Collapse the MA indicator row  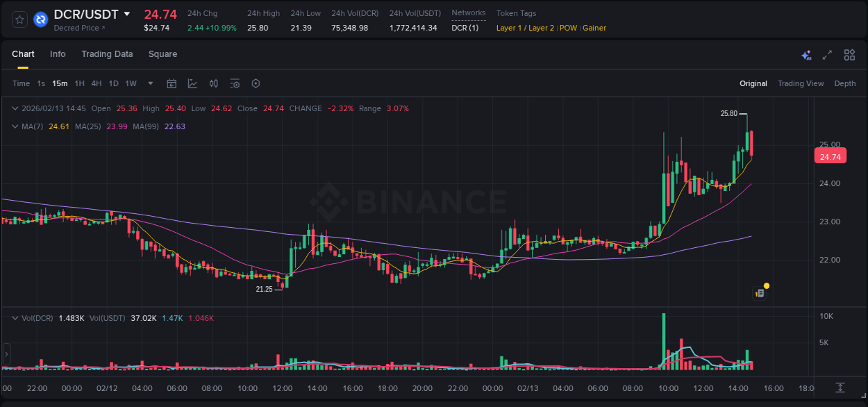click(15, 126)
